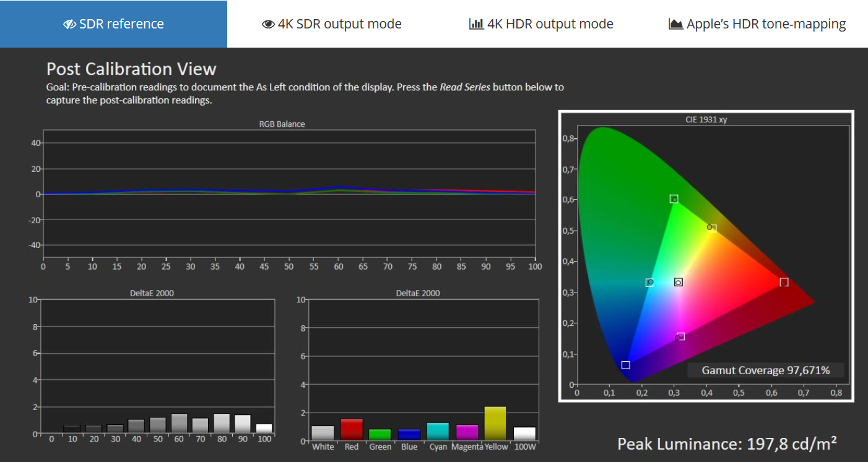The height and width of the screenshot is (462, 868).
Task: Click the Gamut Coverage 97,671% label
Action: tap(765, 370)
